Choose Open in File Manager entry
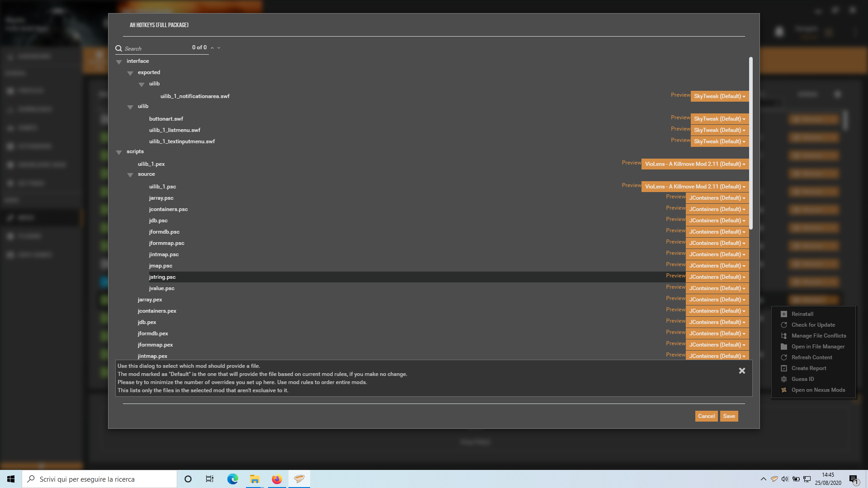 coord(818,347)
